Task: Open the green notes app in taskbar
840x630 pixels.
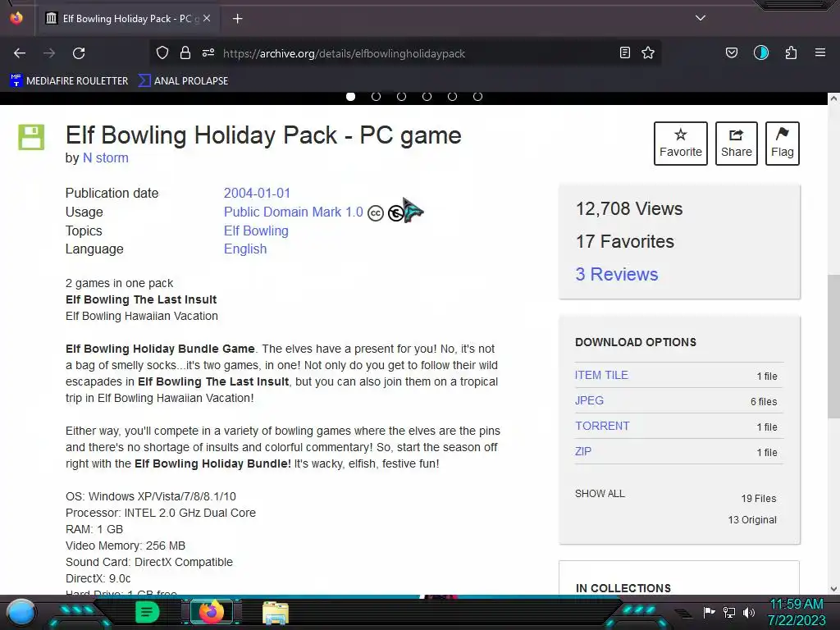Action: [x=147, y=612]
